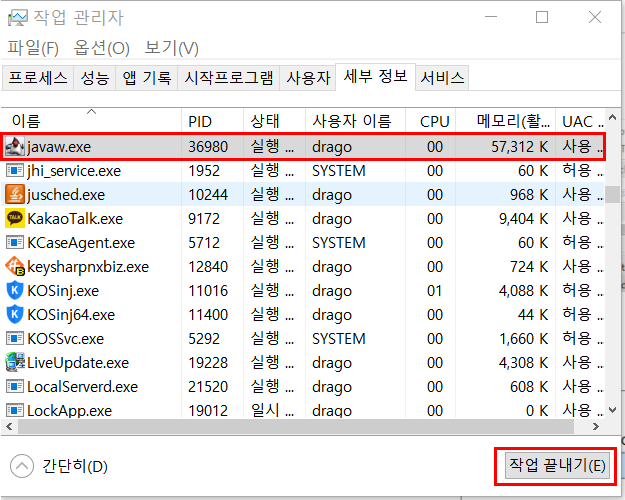Sort by the 메모리 column header
Screen dimensions: 625x500
click(x=505, y=120)
